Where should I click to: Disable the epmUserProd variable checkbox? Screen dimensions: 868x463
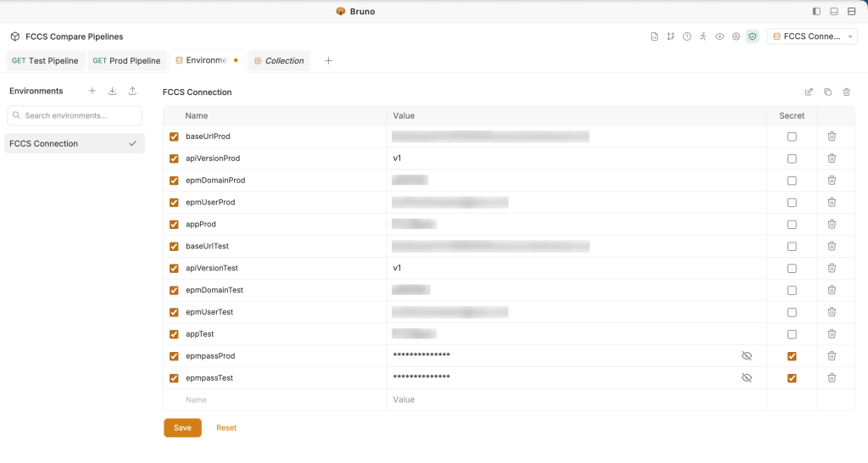pos(174,202)
